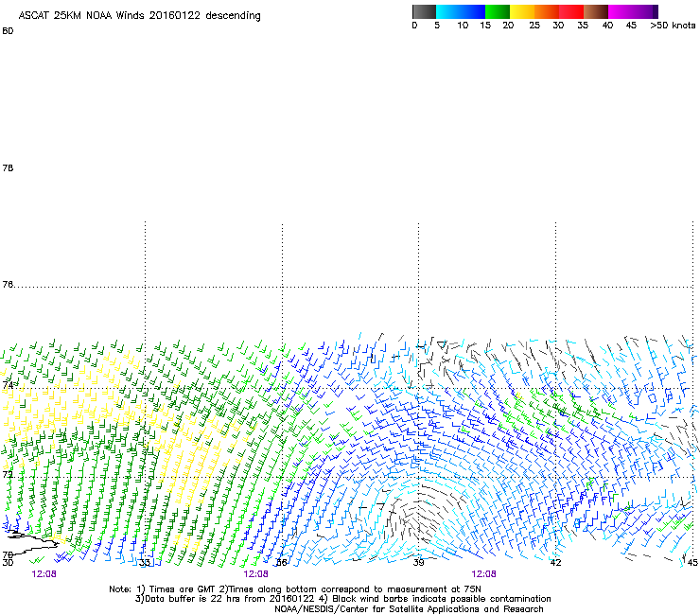The width and height of the screenshot is (700, 615).
Task: Click the brown 35-40 knots legend segment
Action: coord(596,11)
